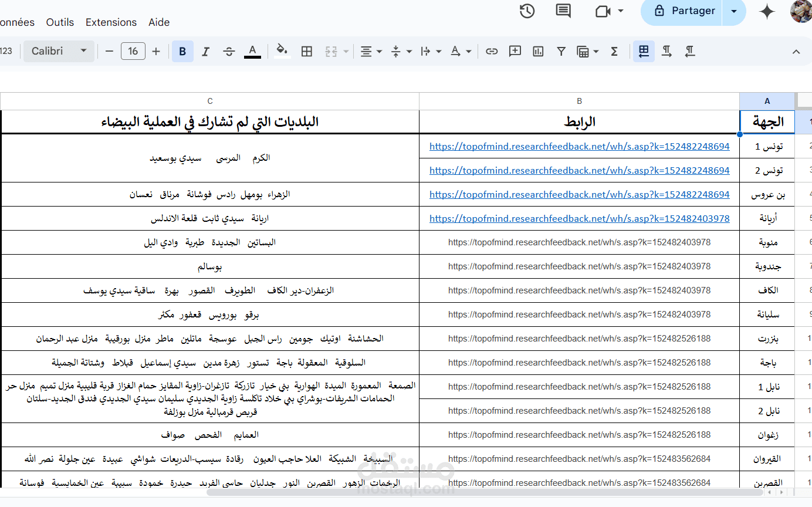Click the font size field showing 16
The height and width of the screenshot is (507, 812).
(x=133, y=52)
